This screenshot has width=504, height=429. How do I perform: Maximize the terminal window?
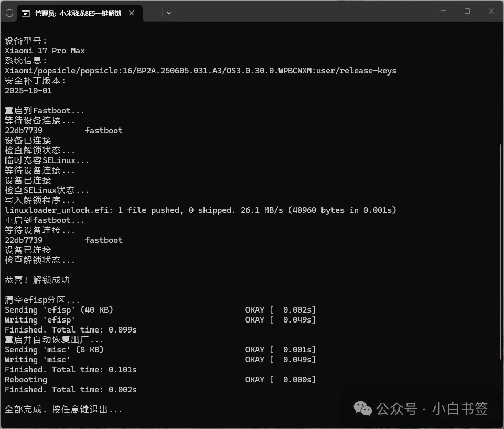tap(467, 11)
